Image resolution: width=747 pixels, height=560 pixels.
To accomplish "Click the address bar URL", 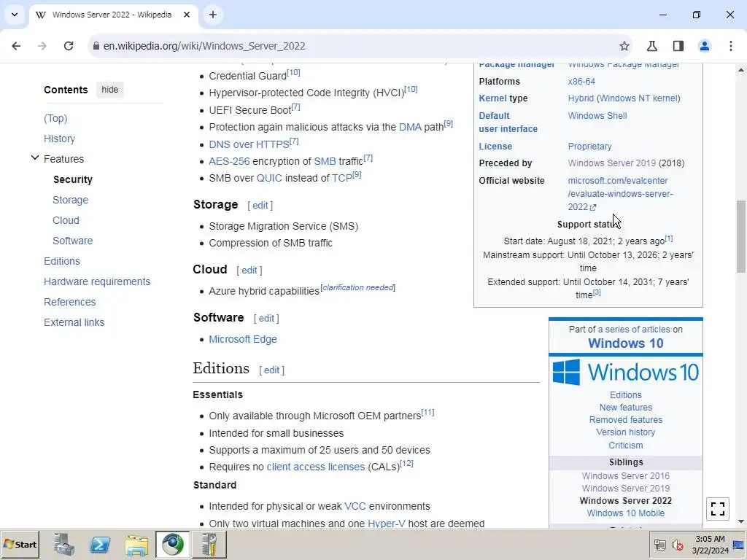I will (204, 46).
